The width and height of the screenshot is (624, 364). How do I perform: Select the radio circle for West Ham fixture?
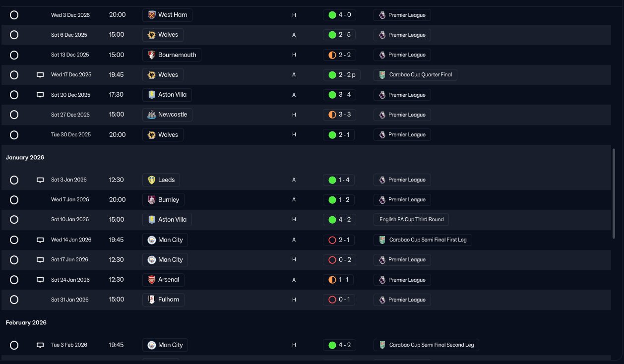(x=14, y=15)
